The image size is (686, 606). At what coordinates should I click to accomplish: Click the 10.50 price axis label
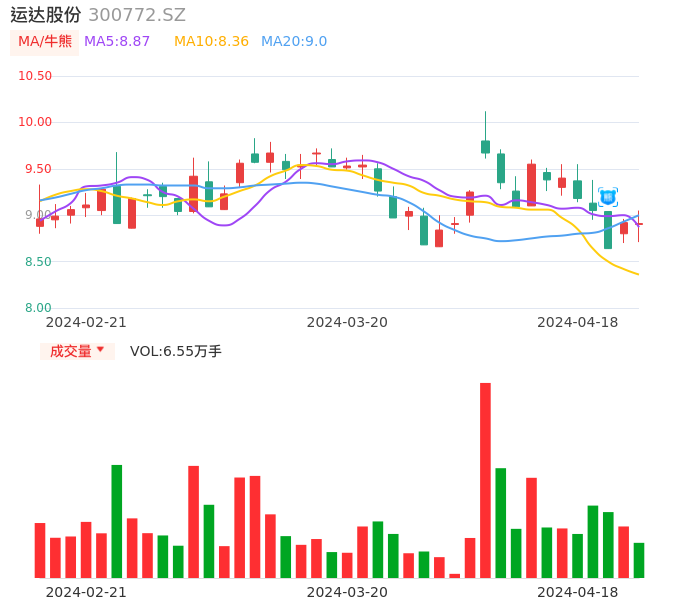(35, 76)
